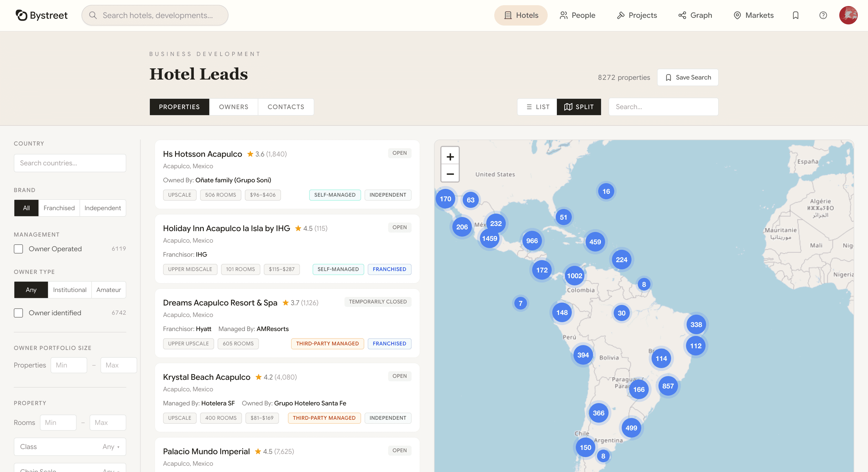Viewport: 868px width, 472px height.
Task: Check the Owner identified checkbox
Action: [19, 313]
